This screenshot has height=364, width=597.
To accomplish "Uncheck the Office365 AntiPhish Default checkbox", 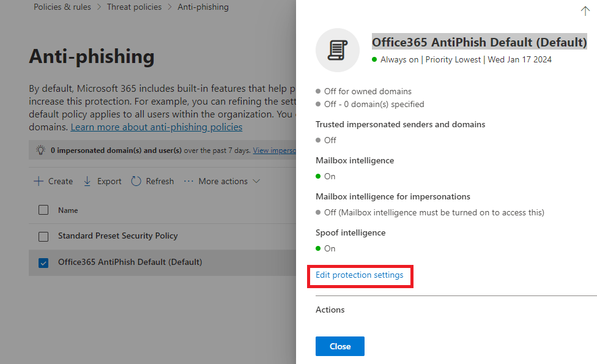I will point(43,262).
